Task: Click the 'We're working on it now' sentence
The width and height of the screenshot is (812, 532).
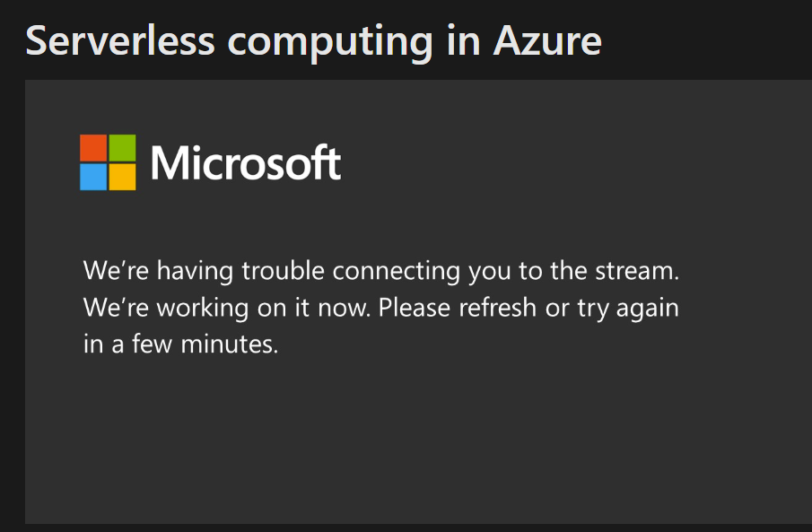Action: [x=226, y=308]
